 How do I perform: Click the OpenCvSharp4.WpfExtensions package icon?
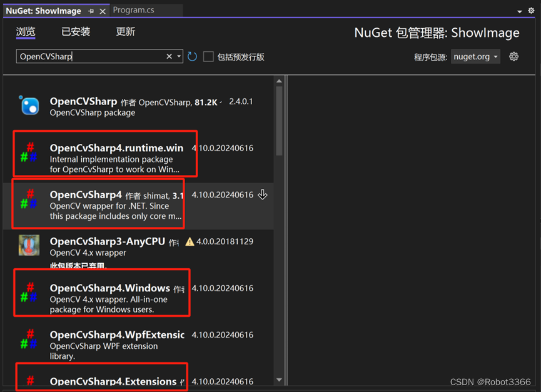coord(29,339)
